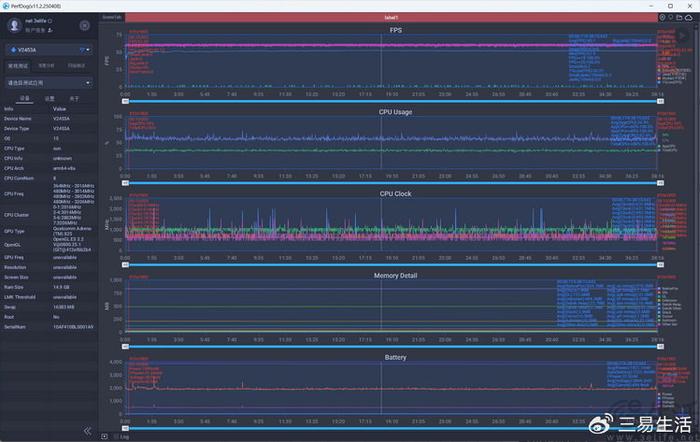Image resolution: width=700 pixels, height=442 pixels.
Task: Click the CPU Clock range slider left handle
Action: click(125, 265)
